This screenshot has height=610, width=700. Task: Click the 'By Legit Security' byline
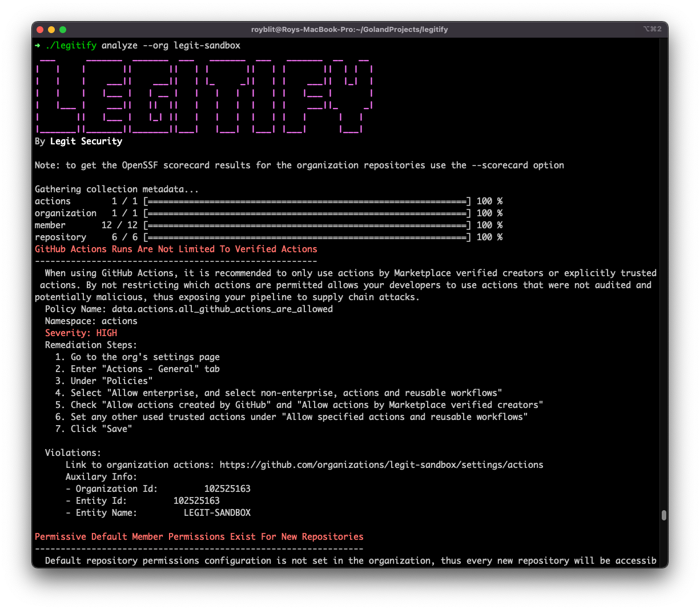79,141
